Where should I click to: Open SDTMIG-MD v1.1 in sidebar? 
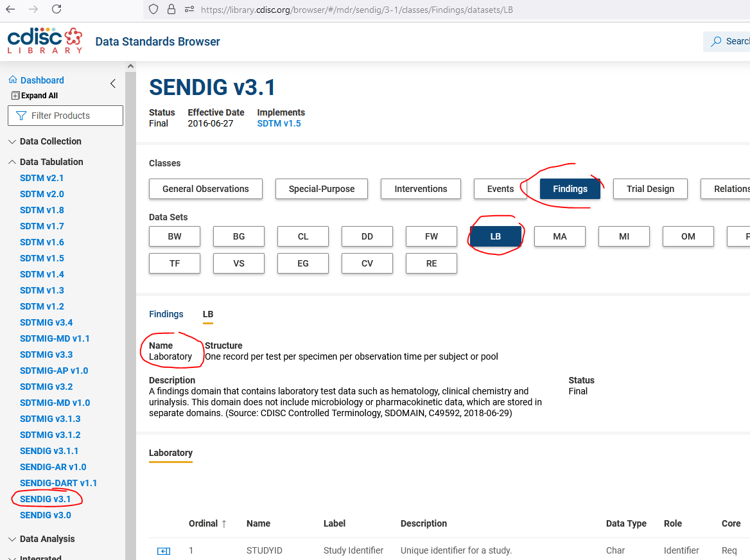click(x=55, y=338)
